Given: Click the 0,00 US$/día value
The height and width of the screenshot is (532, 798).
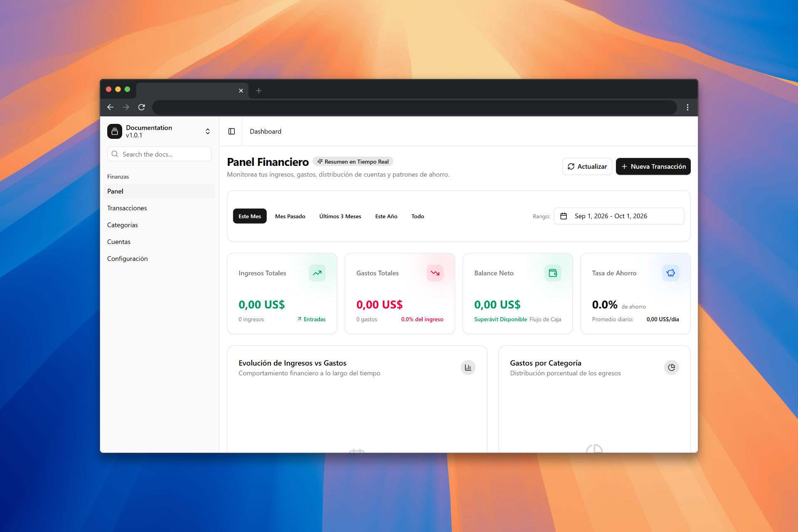Looking at the screenshot, I should click(x=663, y=319).
